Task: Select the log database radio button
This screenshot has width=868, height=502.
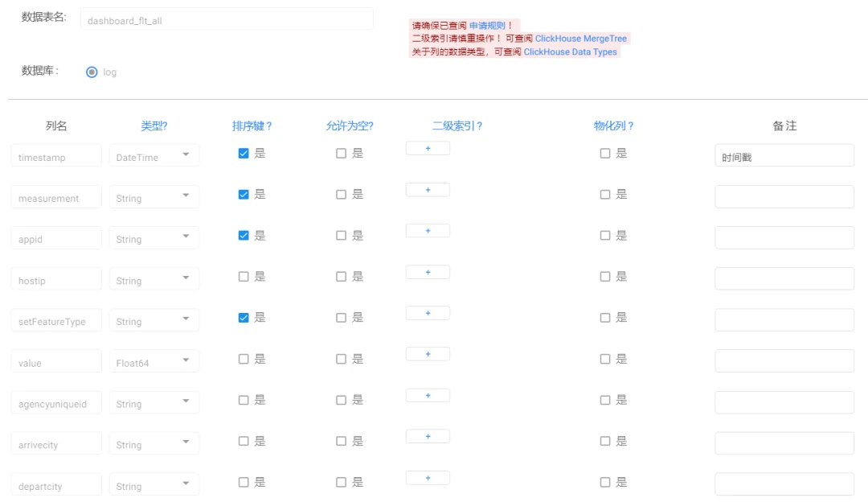Action: (92, 72)
